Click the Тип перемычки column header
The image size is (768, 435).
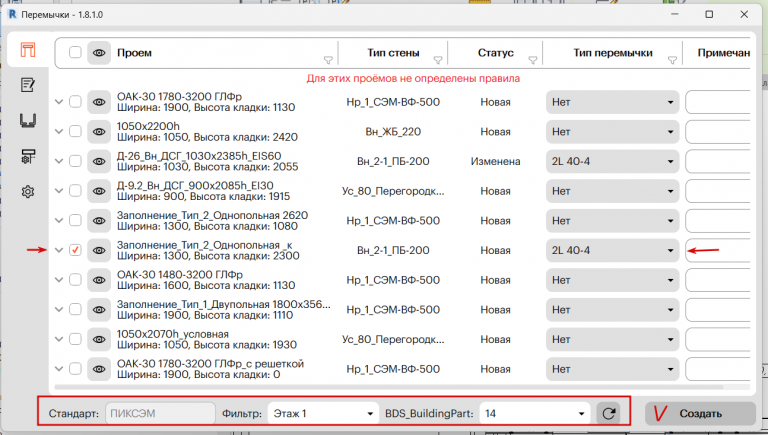point(613,52)
